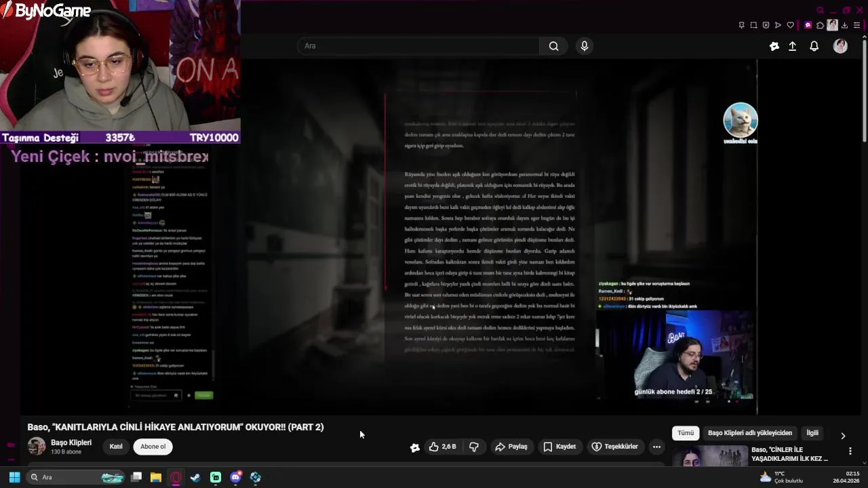This screenshot has height=488, width=868.
Task: Open YouTube notifications bell
Action: (814, 46)
